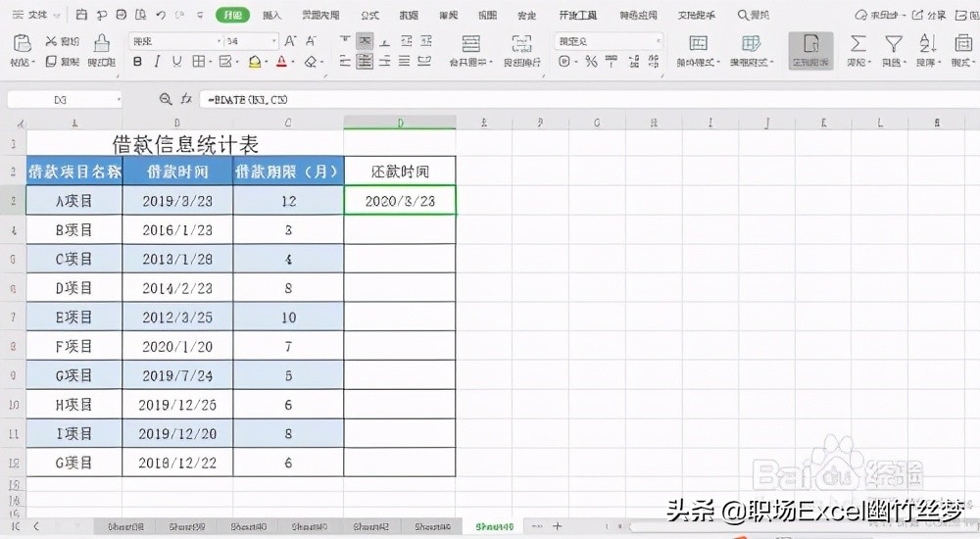The width and height of the screenshot is (980, 539).
Task: Open Table Styles icon
Action: click(751, 43)
